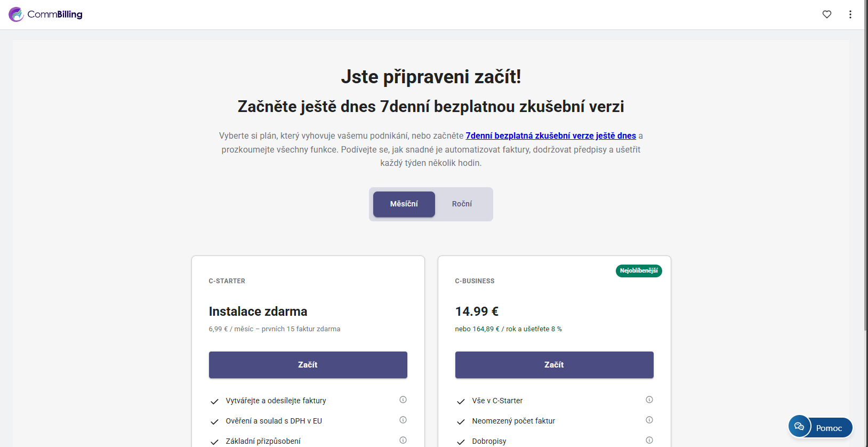Show info for Ověření a soulad s DPH
This screenshot has width=868, height=447.
pyautogui.click(x=403, y=420)
